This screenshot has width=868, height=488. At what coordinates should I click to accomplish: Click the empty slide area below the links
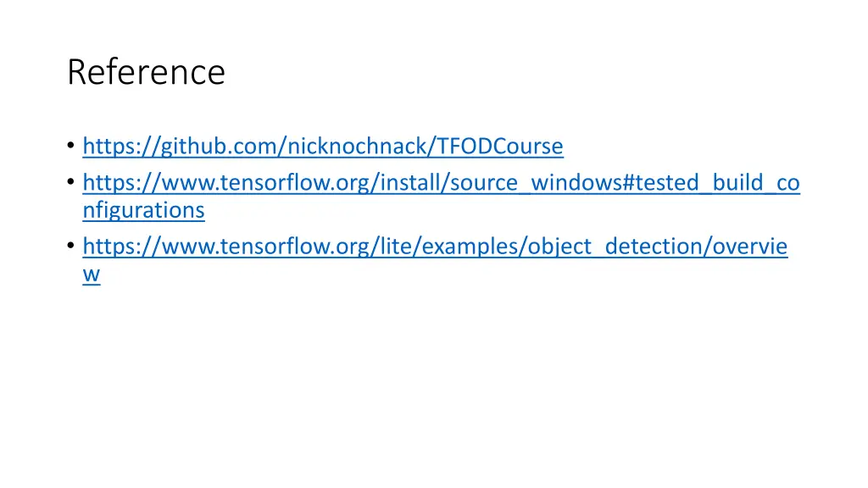click(x=434, y=382)
